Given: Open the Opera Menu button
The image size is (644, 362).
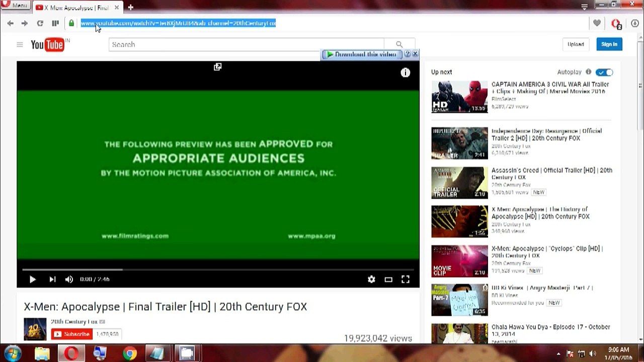Looking at the screenshot, I should pos(15,5).
